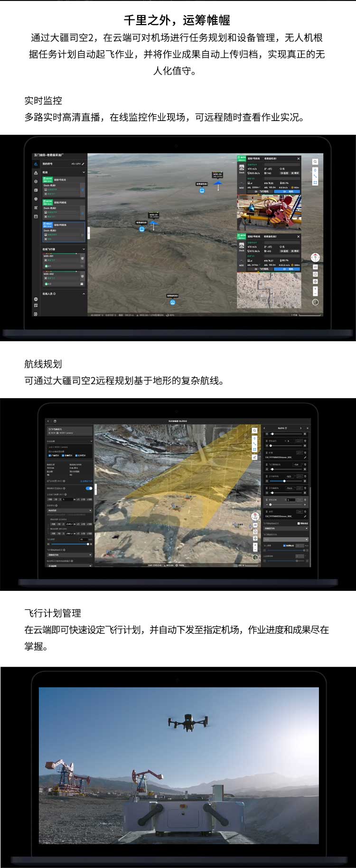Viewport: 356px width, 868px height.
Task: Go to the next waypoint with the right arrow
Action: [x=301, y=428]
